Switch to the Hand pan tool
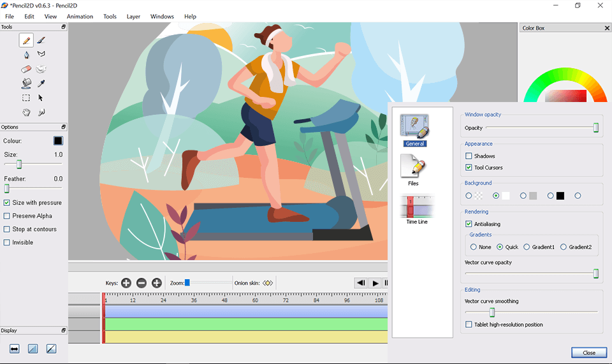 point(26,112)
